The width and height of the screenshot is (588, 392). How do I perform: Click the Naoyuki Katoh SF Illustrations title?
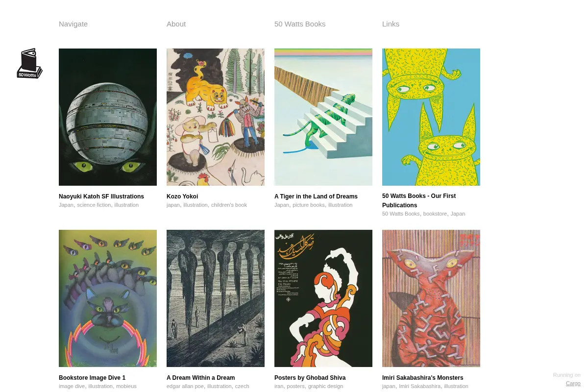101,196
